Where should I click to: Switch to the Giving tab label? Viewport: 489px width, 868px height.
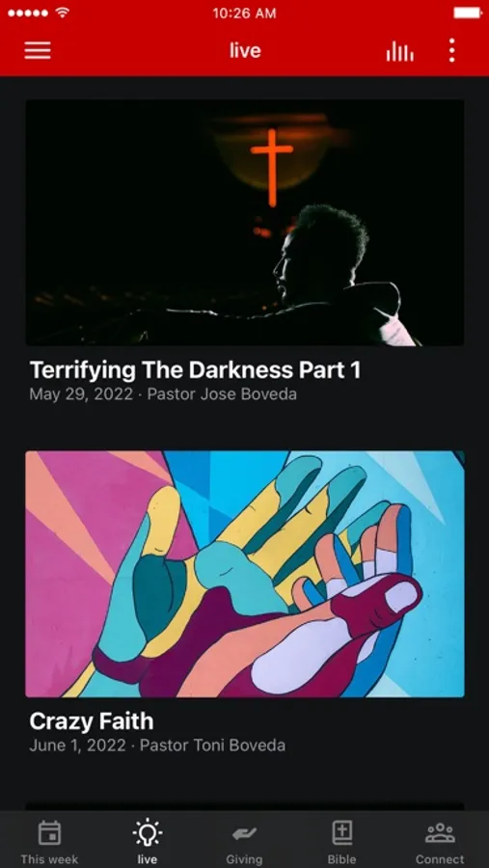(x=244, y=859)
